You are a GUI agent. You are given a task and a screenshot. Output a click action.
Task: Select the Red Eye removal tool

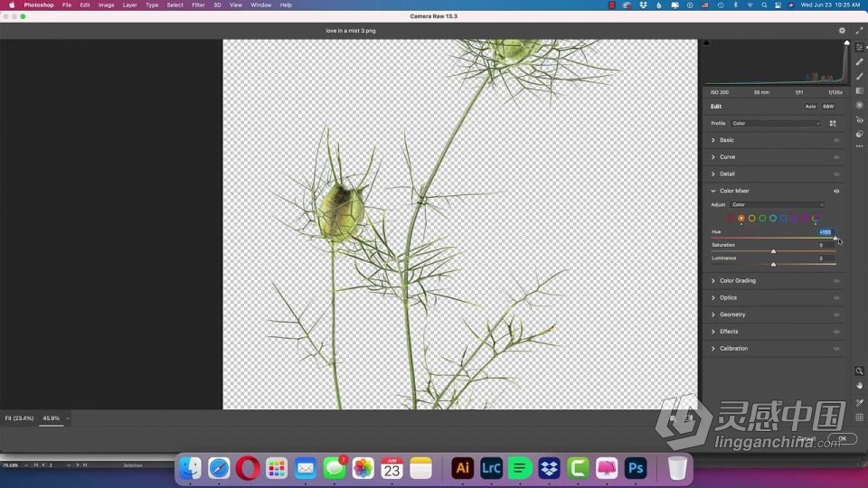click(859, 119)
